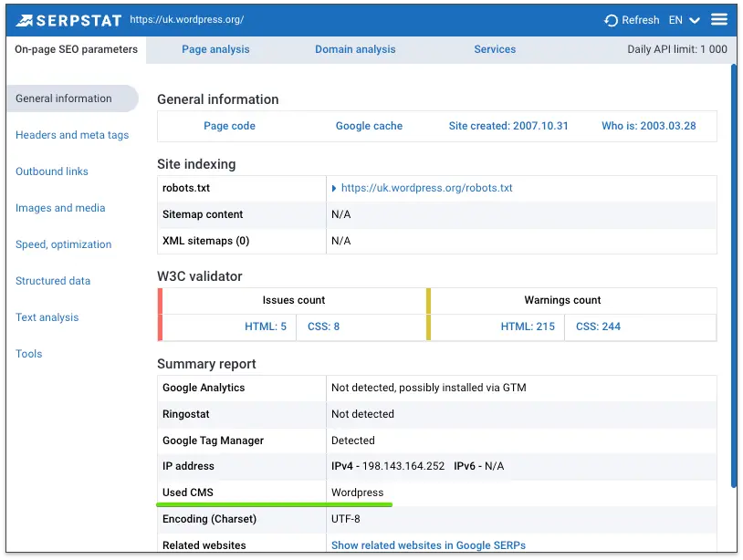The width and height of the screenshot is (743, 560).
Task: Click 'Not detected, possibly installed via GTM'
Action: pos(429,388)
